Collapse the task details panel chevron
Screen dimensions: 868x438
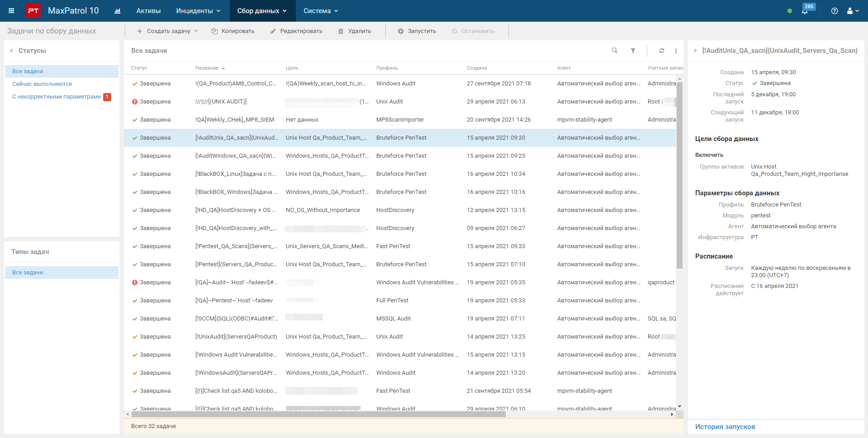(695, 51)
